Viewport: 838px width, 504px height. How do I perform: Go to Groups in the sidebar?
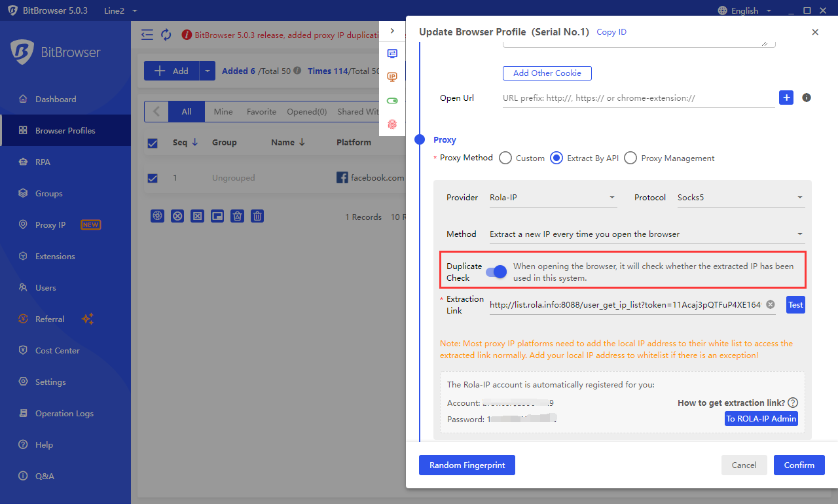(65, 194)
